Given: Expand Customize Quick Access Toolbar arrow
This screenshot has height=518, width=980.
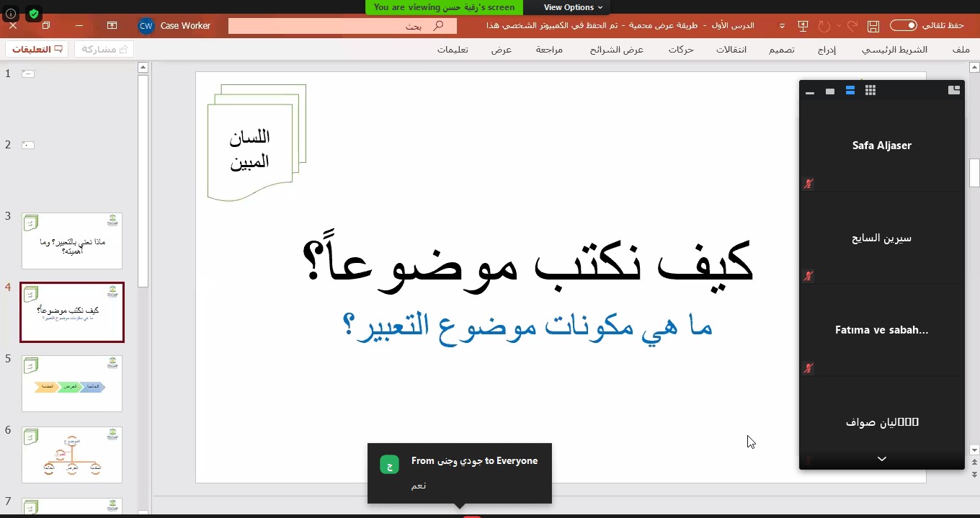Looking at the screenshot, I should 783,26.
